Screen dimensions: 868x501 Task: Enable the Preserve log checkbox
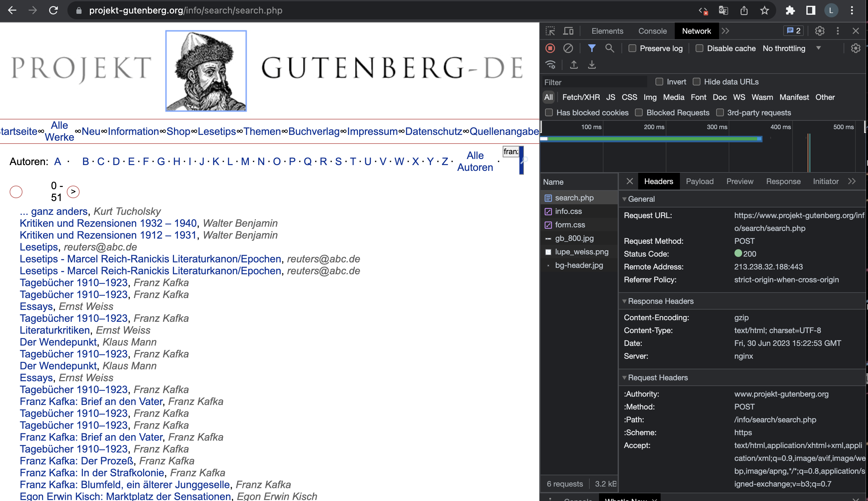(x=632, y=48)
